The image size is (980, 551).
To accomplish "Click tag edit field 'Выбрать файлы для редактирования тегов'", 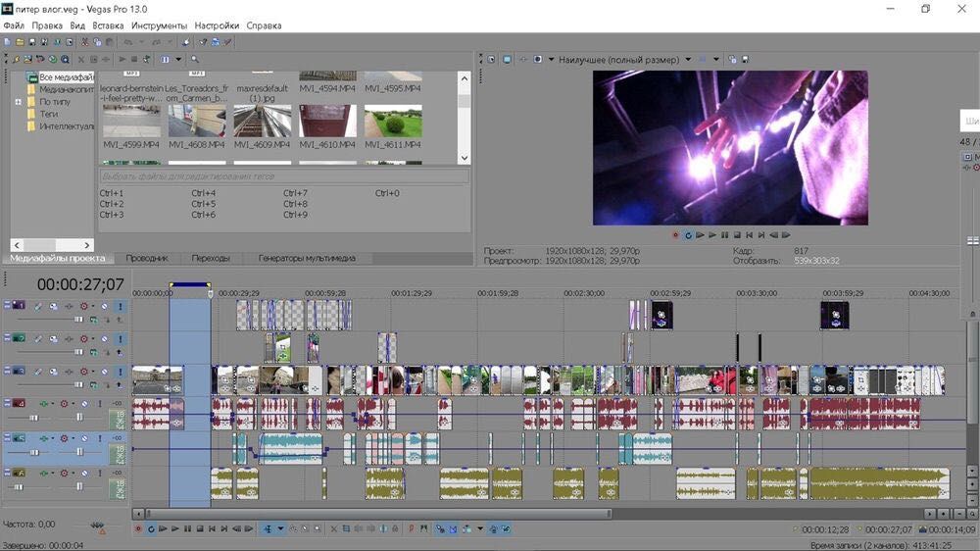I will point(284,176).
